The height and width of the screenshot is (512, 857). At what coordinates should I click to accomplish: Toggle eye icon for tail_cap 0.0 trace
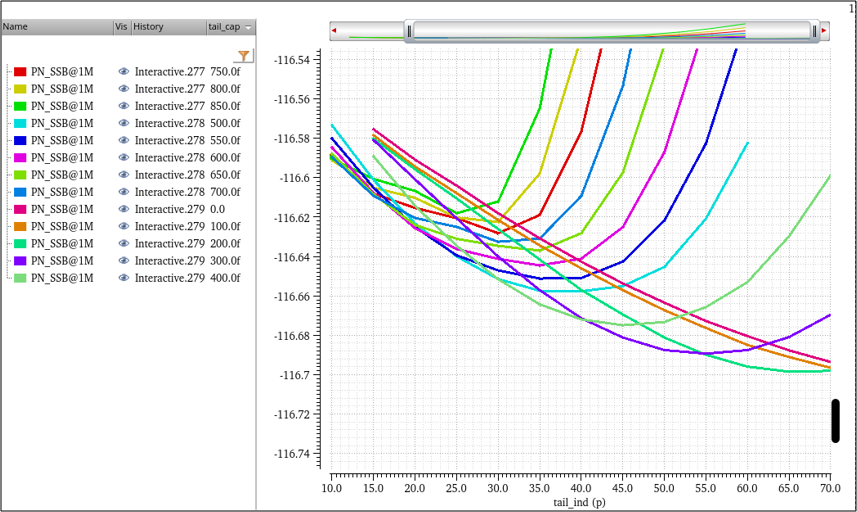pyautogui.click(x=124, y=209)
